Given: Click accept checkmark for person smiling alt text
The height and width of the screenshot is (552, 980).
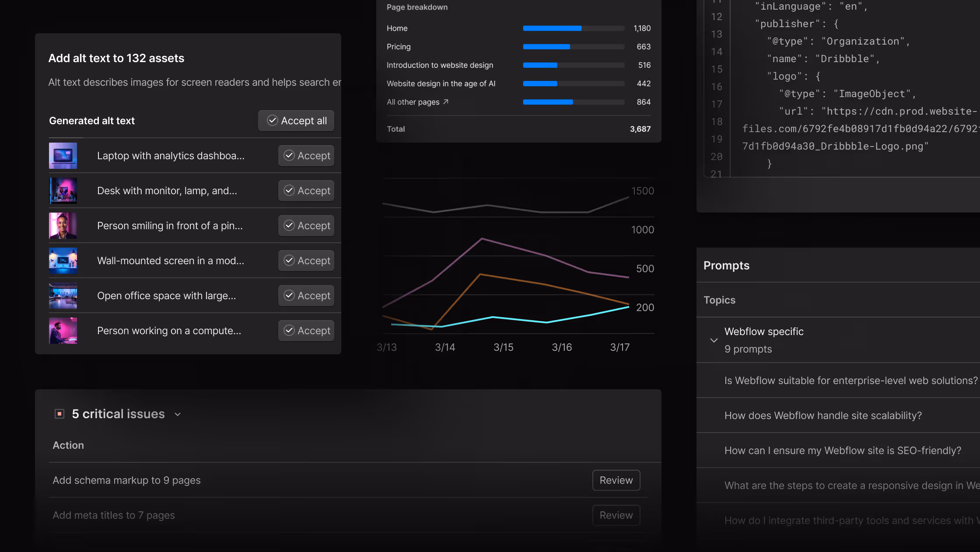Looking at the screenshot, I should tap(289, 226).
